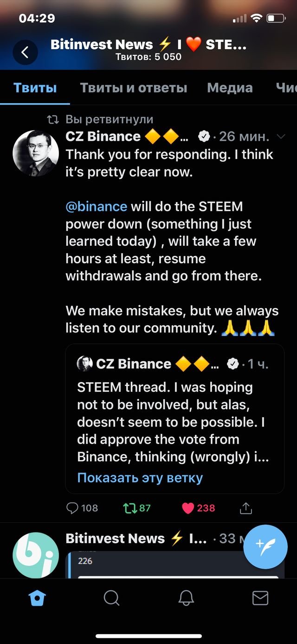Toggle the retweet button showing 87
297x644 pixels.
pyautogui.click(x=130, y=508)
